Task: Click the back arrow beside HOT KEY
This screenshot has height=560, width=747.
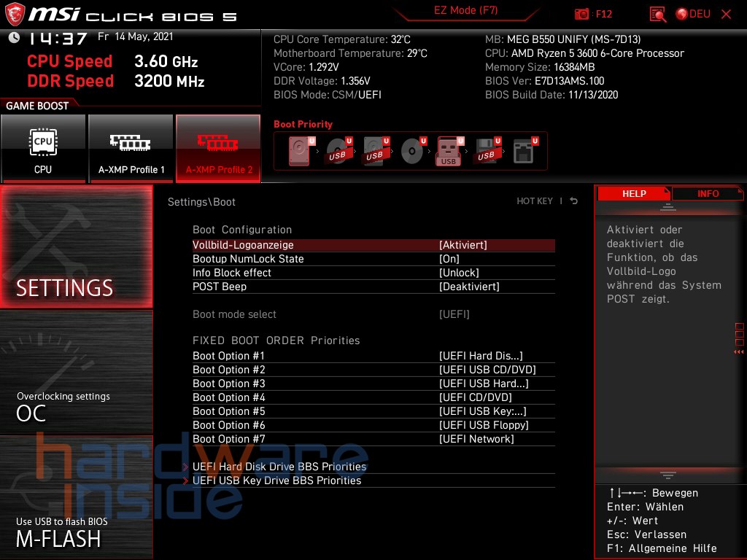Action: [x=574, y=201]
